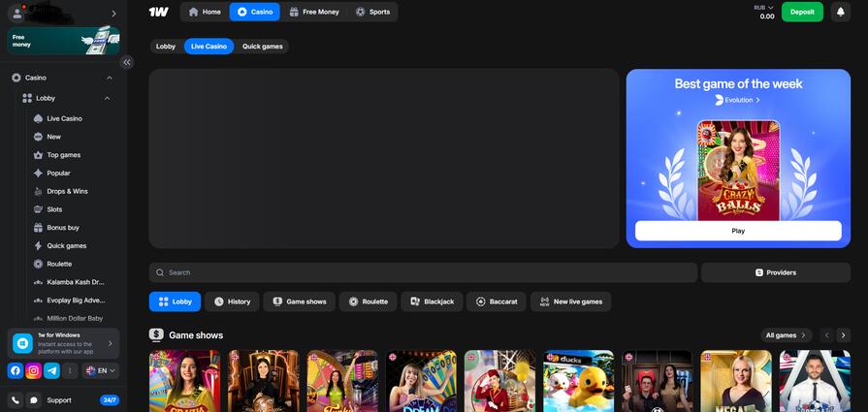Click the notification bell icon
Screen dimensions: 868x412
(x=840, y=12)
